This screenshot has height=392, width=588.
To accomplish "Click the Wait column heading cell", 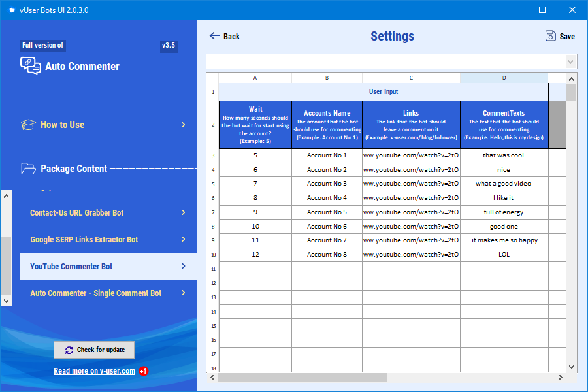I will tap(255, 125).
